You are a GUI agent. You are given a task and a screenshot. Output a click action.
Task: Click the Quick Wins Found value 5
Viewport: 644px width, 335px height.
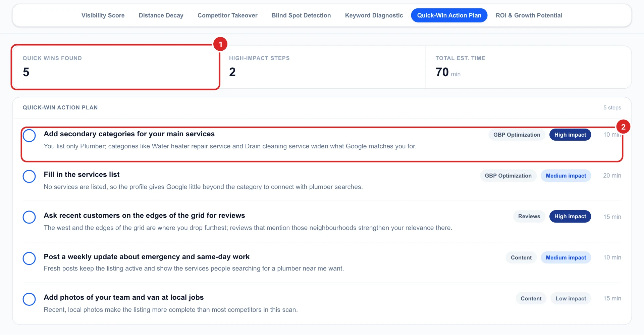click(x=26, y=72)
